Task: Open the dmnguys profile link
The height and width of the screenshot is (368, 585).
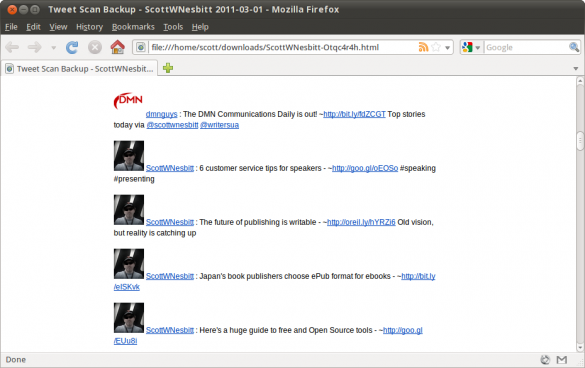Action: (162, 114)
